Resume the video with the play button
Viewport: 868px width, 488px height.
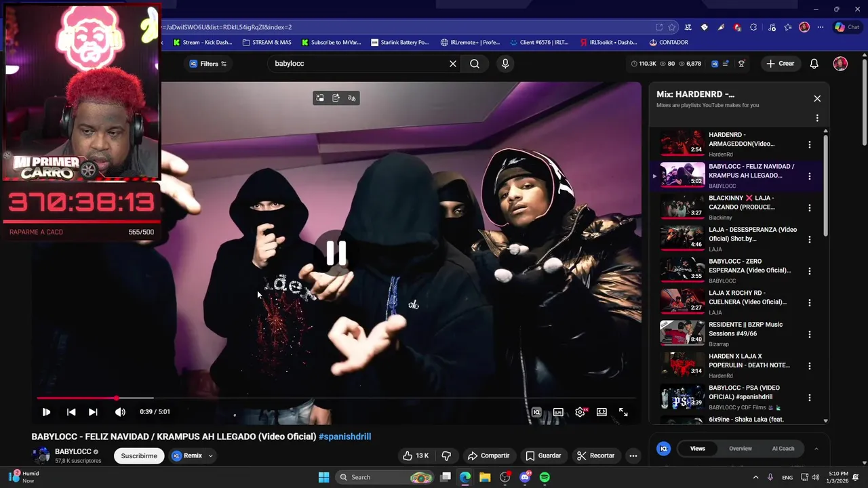click(46, 412)
